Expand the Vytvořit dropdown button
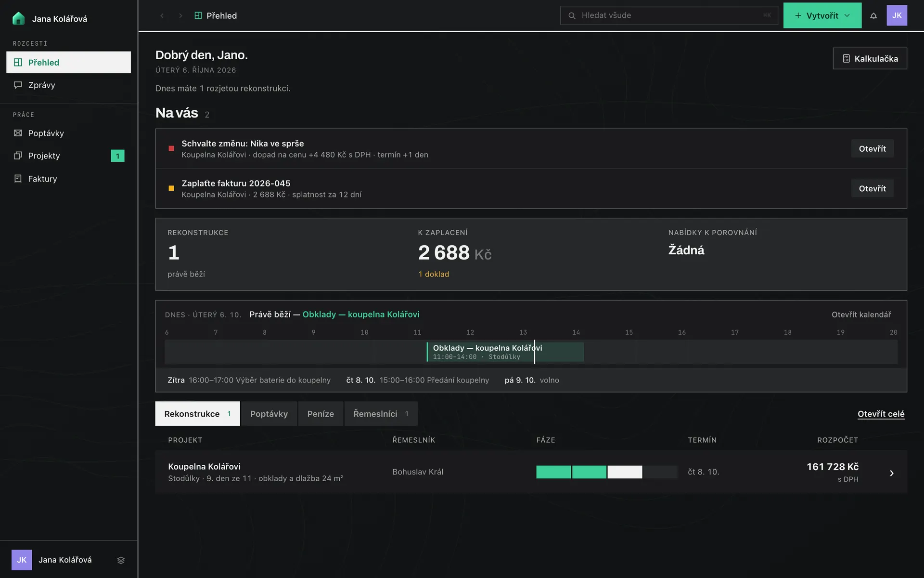Viewport: 924px width, 578px height. click(x=822, y=15)
